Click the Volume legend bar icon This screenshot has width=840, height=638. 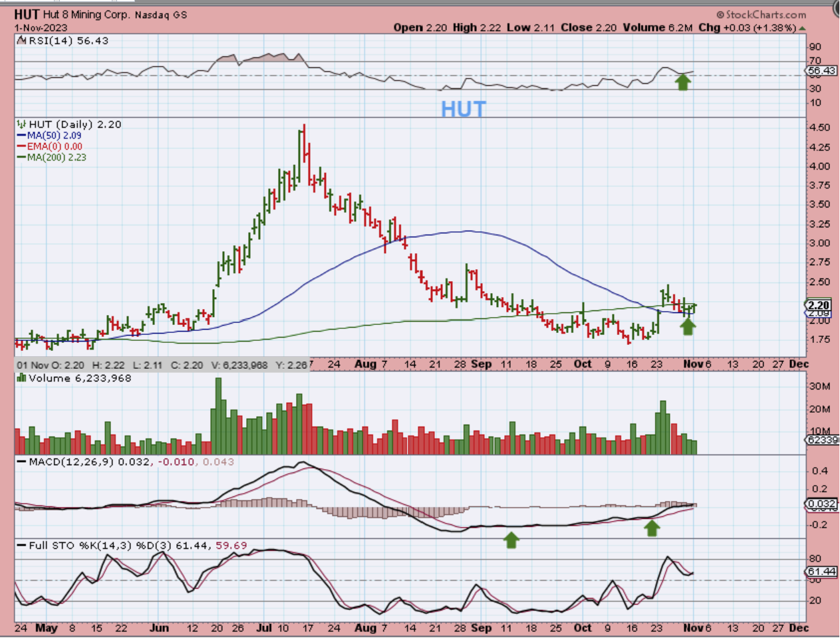pos(22,378)
